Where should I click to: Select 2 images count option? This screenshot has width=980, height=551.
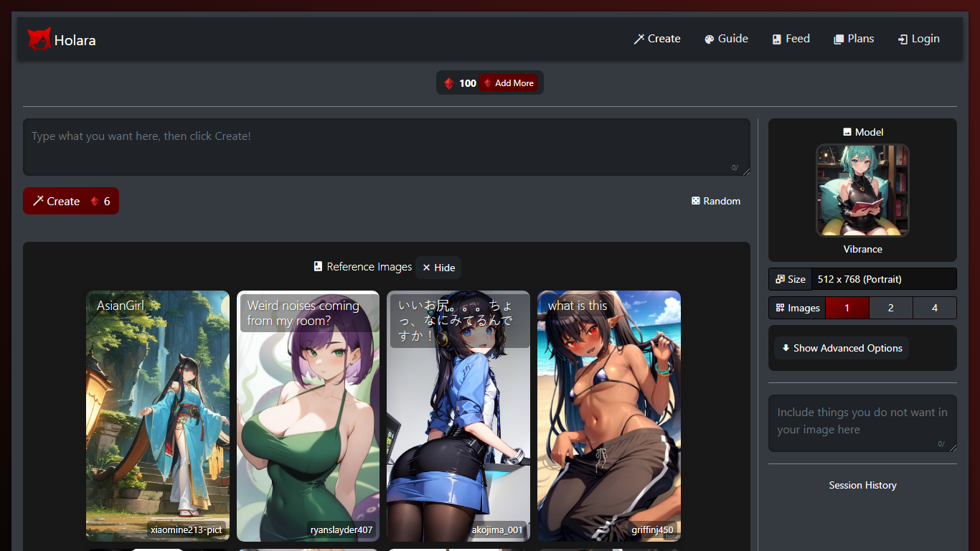[890, 308]
